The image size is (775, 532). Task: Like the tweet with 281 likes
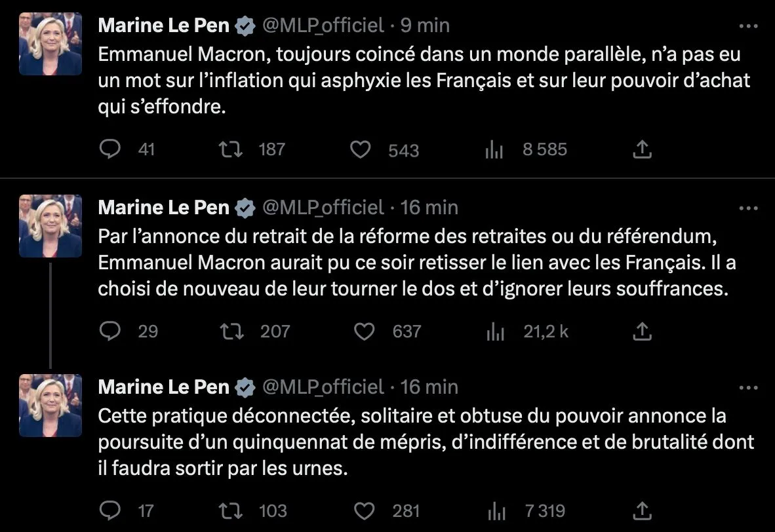(x=364, y=510)
